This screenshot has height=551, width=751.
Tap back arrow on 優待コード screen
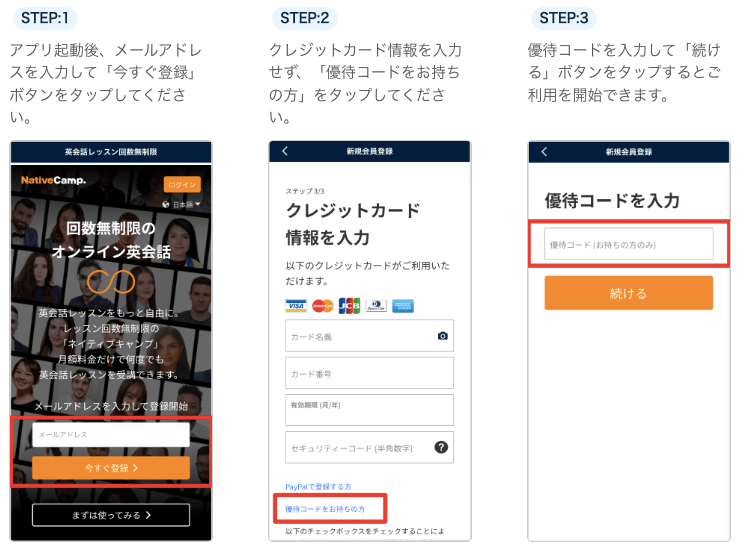544,152
